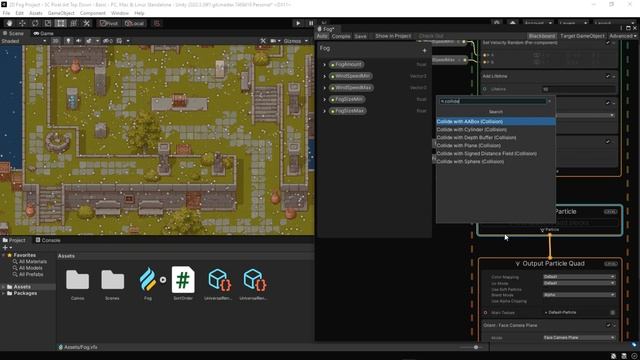Select the SortOrder script asset
640x360 pixels.
(183, 283)
